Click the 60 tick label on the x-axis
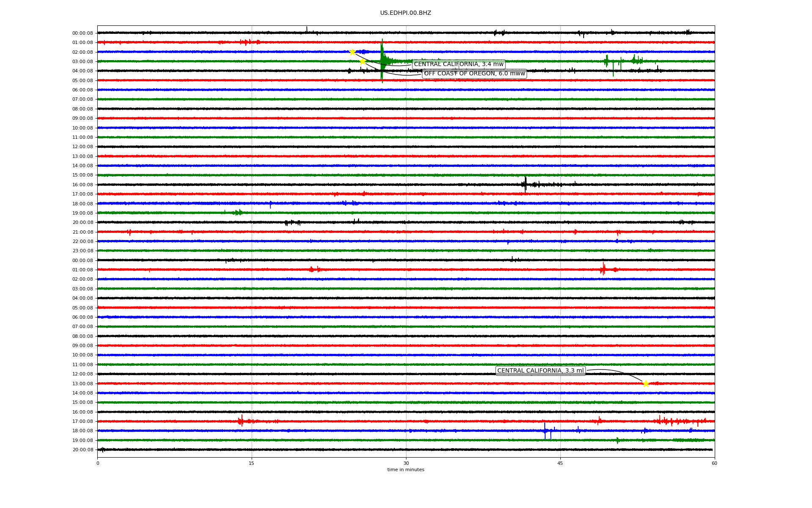 [714, 463]
